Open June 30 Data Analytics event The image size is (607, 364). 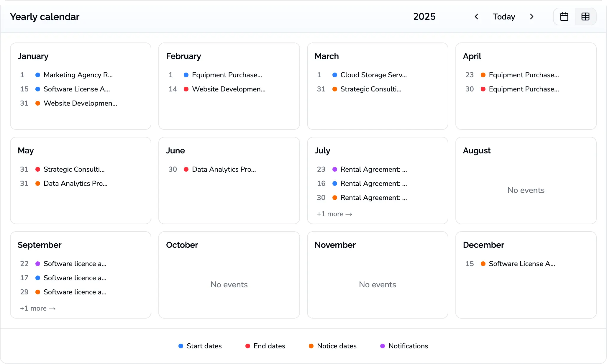(224, 169)
